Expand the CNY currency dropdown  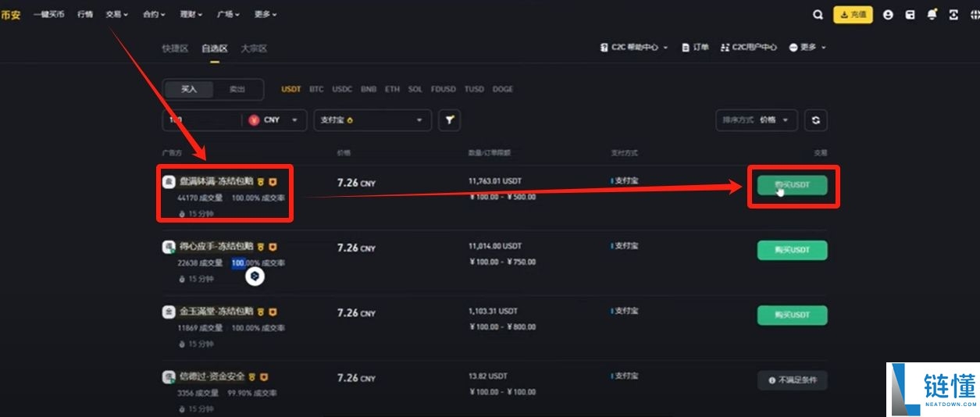pos(276,120)
